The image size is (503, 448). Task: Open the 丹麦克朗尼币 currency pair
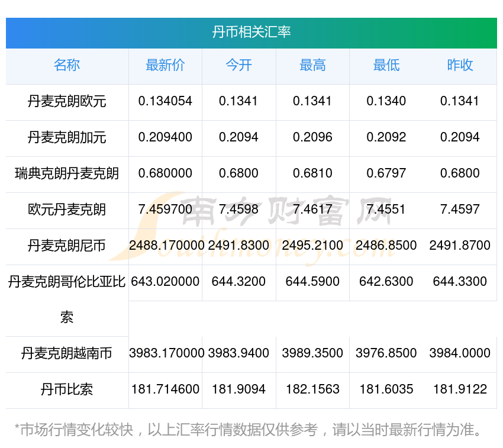[x=67, y=246]
